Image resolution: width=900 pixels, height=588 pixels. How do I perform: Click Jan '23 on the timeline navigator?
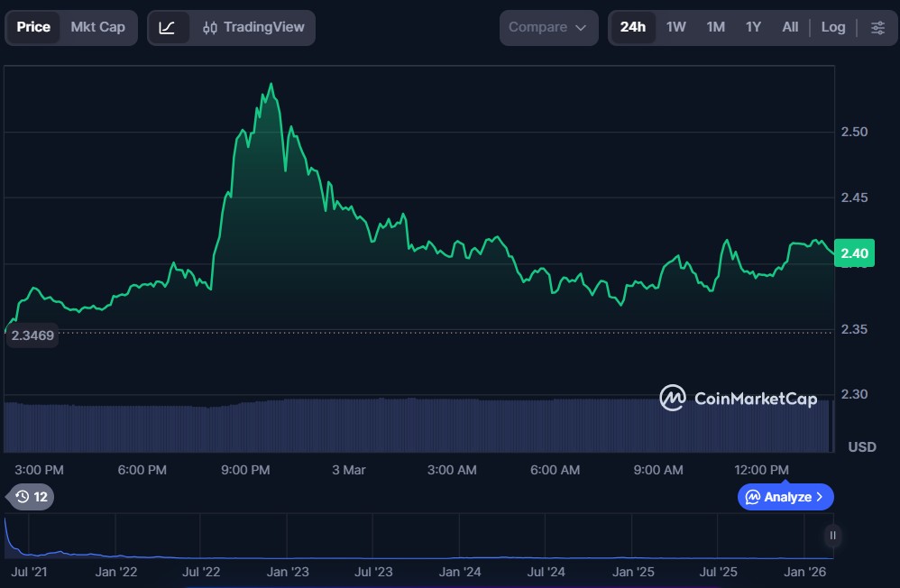click(288, 572)
